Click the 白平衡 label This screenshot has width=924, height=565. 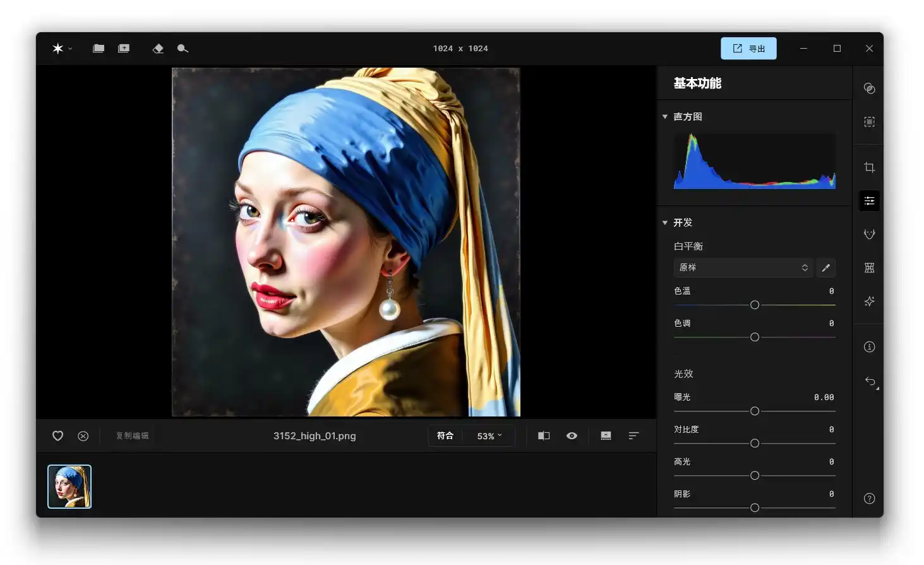tap(688, 246)
